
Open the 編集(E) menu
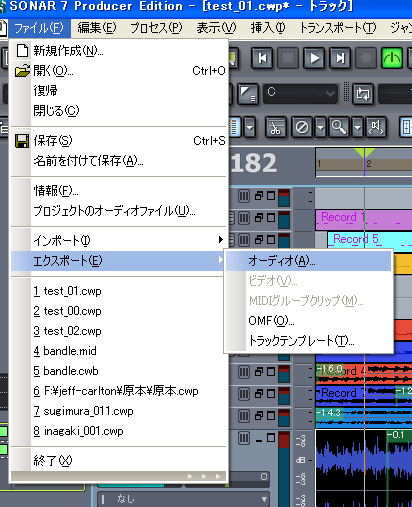pyautogui.click(x=97, y=28)
